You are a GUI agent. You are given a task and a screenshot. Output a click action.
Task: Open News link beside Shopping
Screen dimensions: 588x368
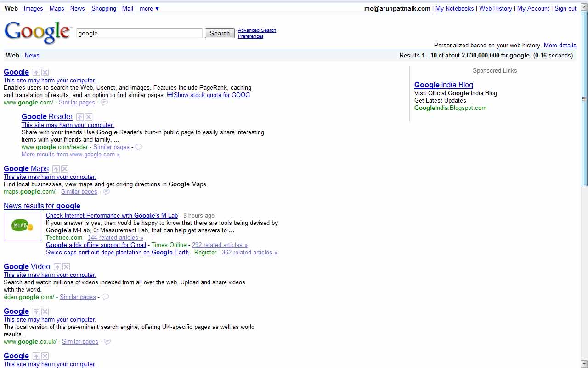click(78, 9)
